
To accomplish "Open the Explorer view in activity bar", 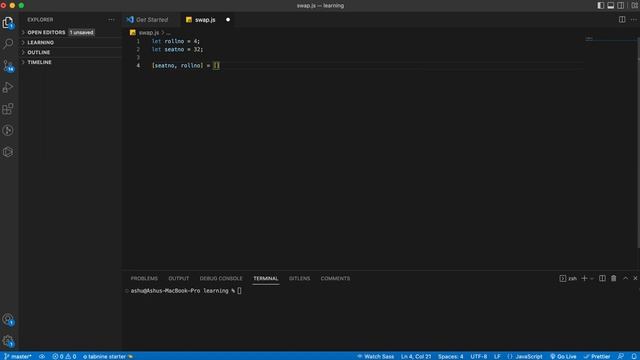I will click(8, 23).
